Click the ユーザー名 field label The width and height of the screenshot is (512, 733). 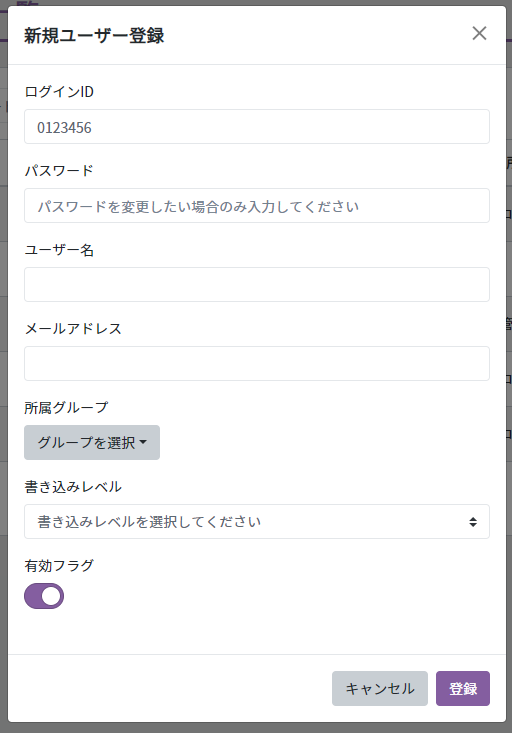pos(59,250)
